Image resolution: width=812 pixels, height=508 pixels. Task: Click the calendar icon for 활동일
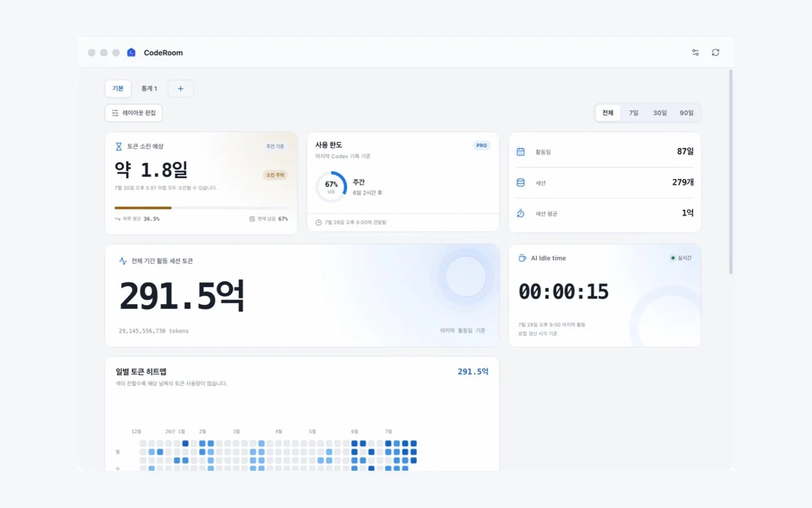[520, 152]
